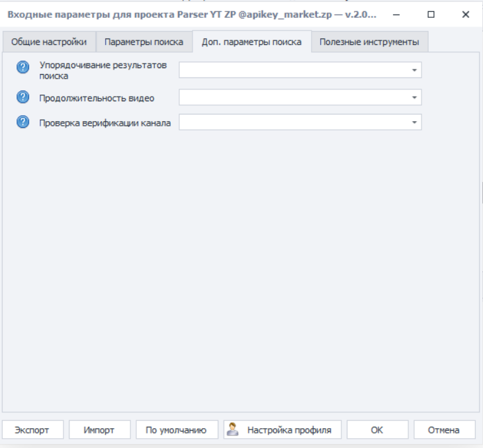Minimize the input parameters window
This screenshot has height=448, width=483.
(x=396, y=14)
